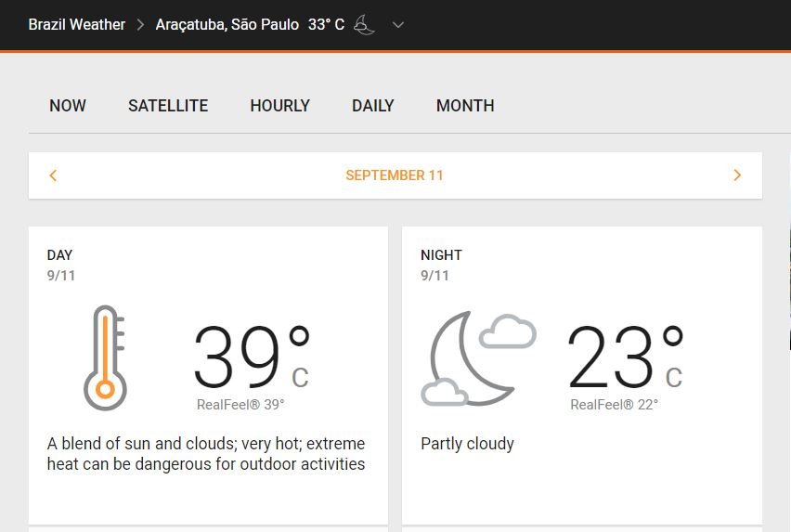
Task: Go to next day with right arrow
Action: (x=737, y=175)
